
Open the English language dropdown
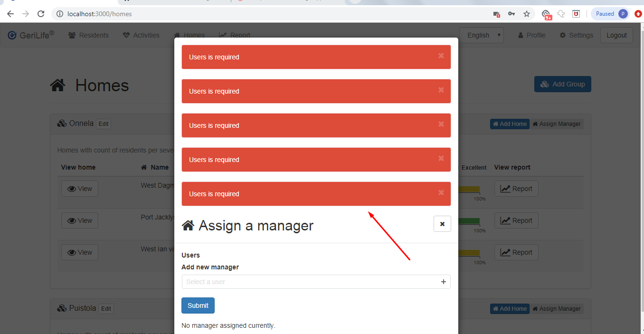tap(481, 35)
